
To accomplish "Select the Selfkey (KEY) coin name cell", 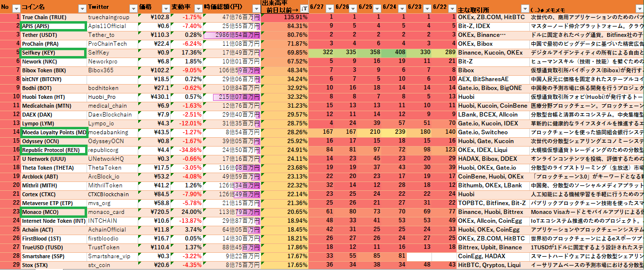I will pyautogui.click(x=53, y=53).
